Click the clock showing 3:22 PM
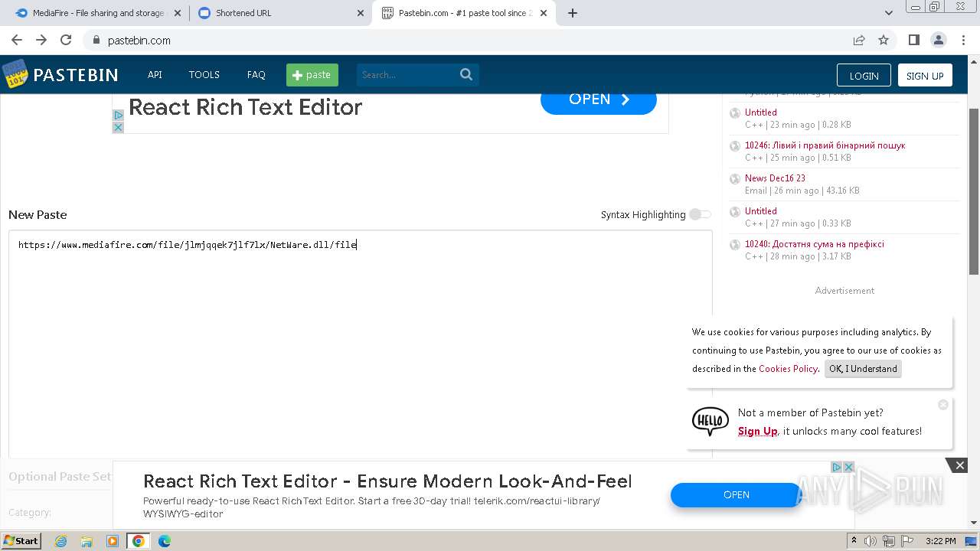Screen dimensions: 980x551 pyautogui.click(x=940, y=541)
